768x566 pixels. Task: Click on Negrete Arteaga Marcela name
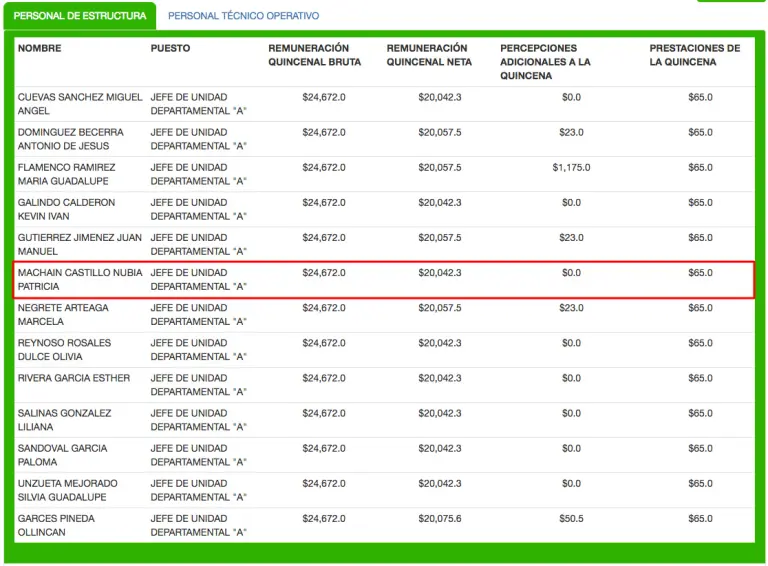click(62, 314)
